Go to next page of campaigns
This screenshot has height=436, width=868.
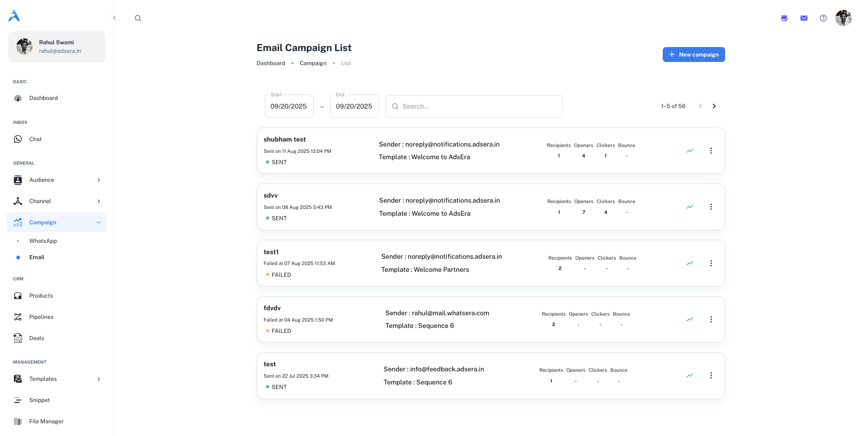tap(714, 106)
